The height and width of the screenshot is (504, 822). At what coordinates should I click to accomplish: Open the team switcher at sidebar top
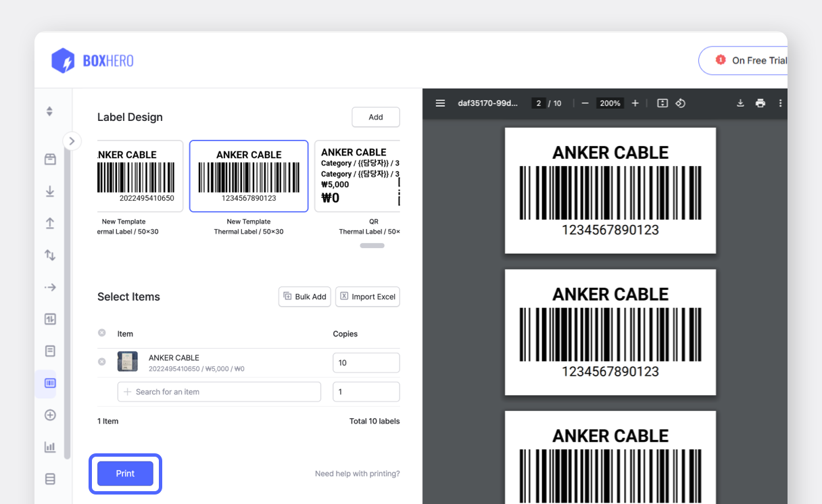(x=49, y=111)
